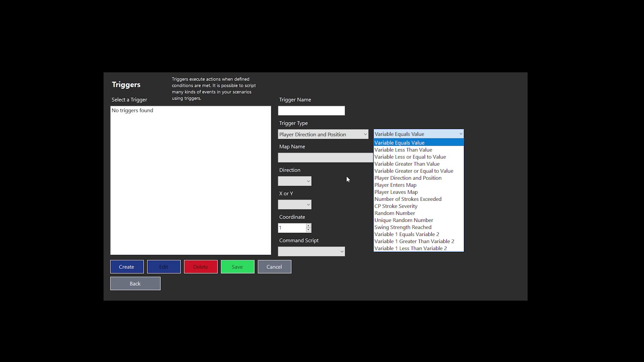Select 'Variable 1 Less Than Variable 2'
The width and height of the screenshot is (644, 362).
pos(411,248)
